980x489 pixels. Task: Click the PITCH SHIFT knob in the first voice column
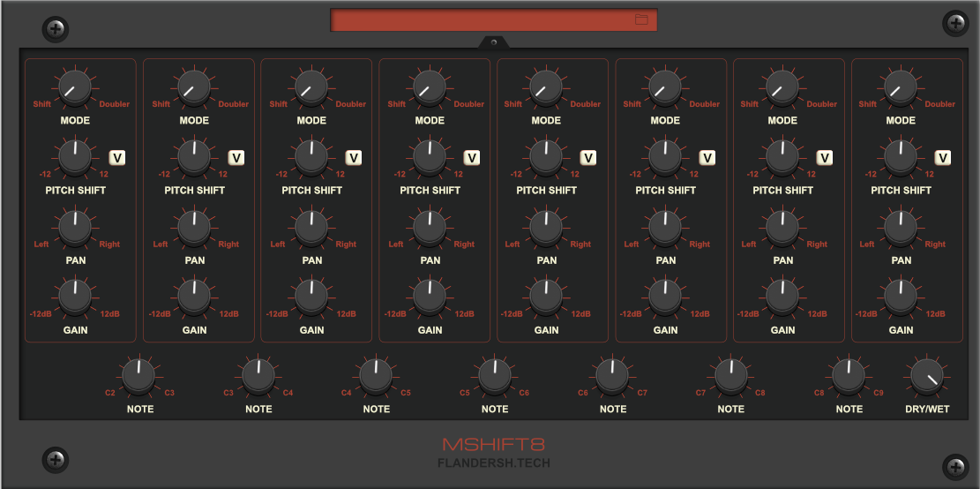point(75,158)
